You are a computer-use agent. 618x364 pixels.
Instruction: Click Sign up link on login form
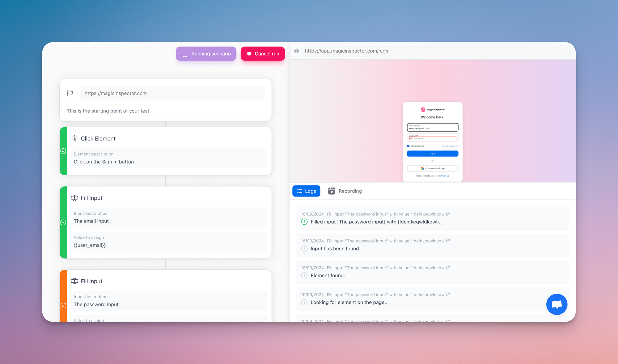point(446,176)
